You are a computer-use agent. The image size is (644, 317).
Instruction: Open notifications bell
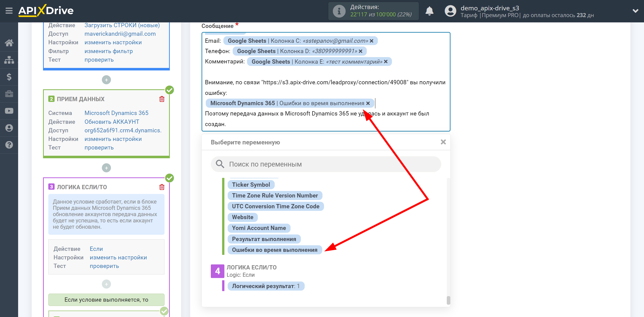click(429, 11)
